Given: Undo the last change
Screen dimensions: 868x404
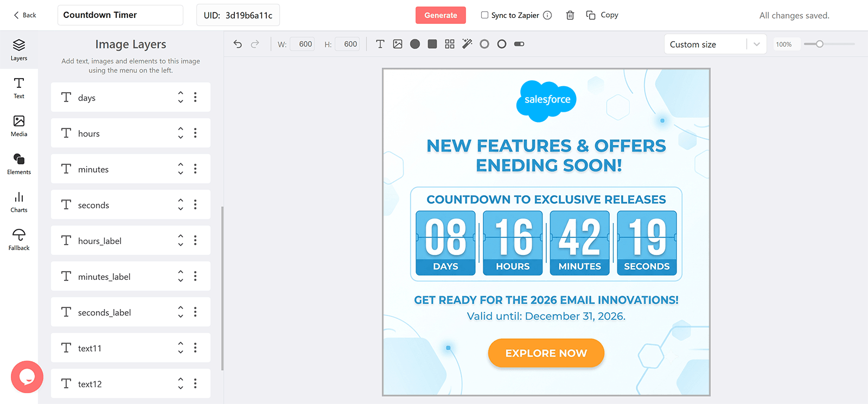Looking at the screenshot, I should click(x=238, y=44).
